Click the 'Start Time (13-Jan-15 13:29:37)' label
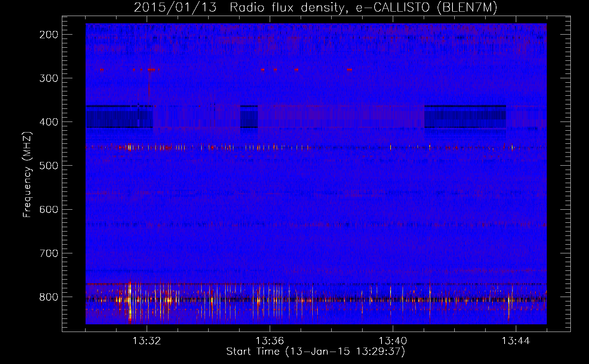589x364 pixels. pos(316,352)
